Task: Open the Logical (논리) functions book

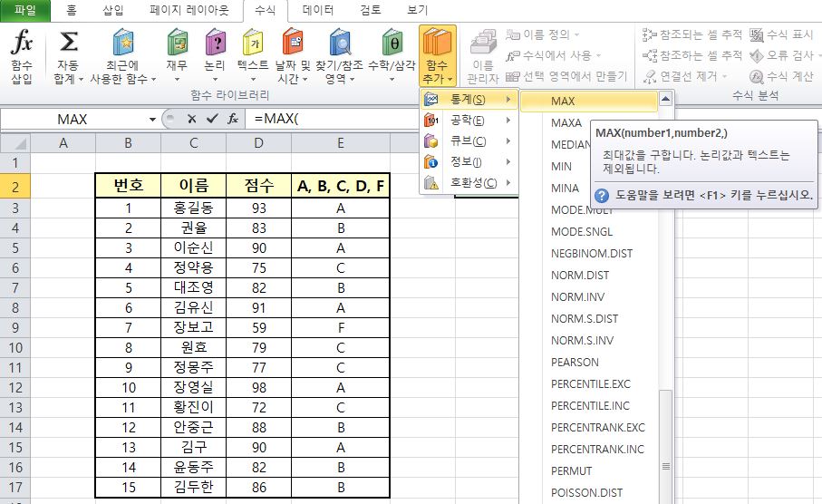Action: 215,55
